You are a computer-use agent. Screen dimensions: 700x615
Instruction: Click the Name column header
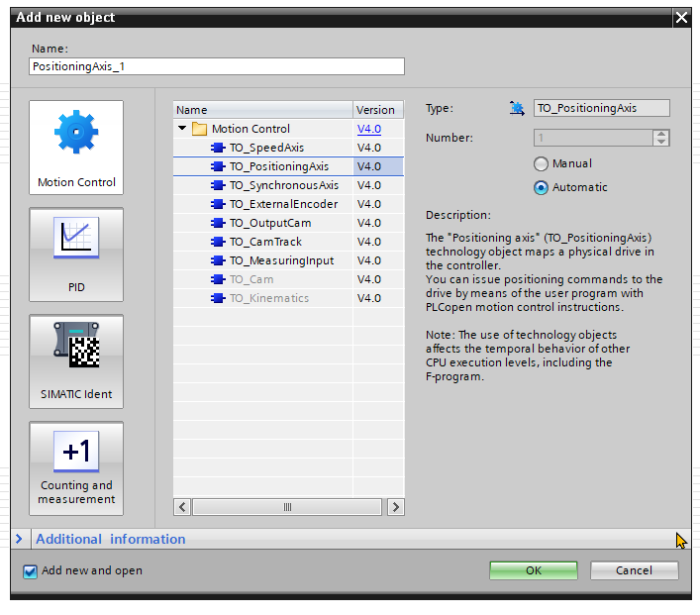pyautogui.click(x=263, y=110)
